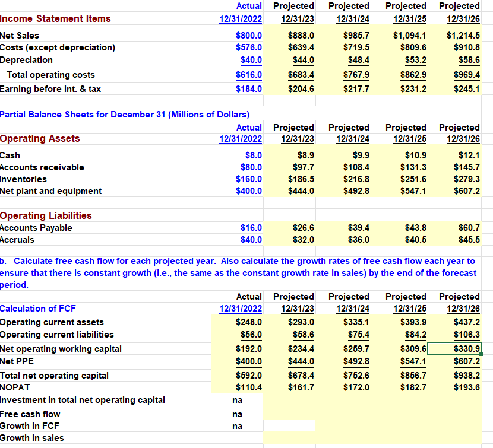The width and height of the screenshot is (493, 448).
Task: Click the Accruals value $45.5 for 12/31/26
Action: point(469,239)
